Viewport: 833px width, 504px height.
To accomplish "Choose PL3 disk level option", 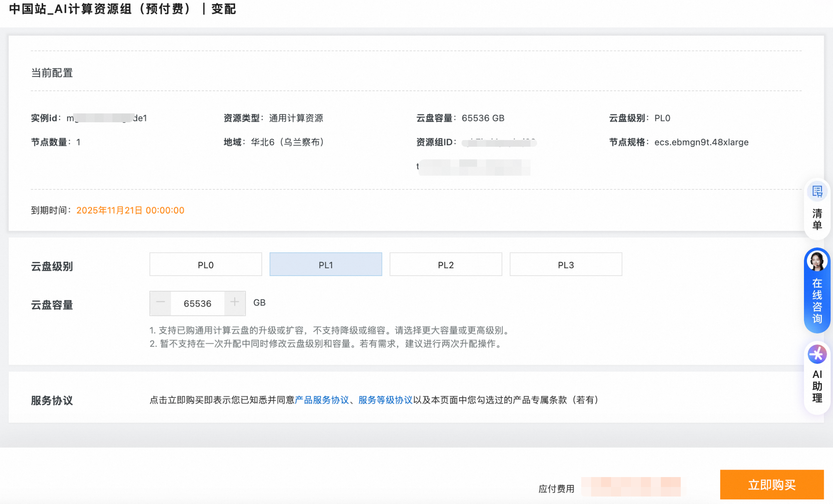I will (x=565, y=265).
